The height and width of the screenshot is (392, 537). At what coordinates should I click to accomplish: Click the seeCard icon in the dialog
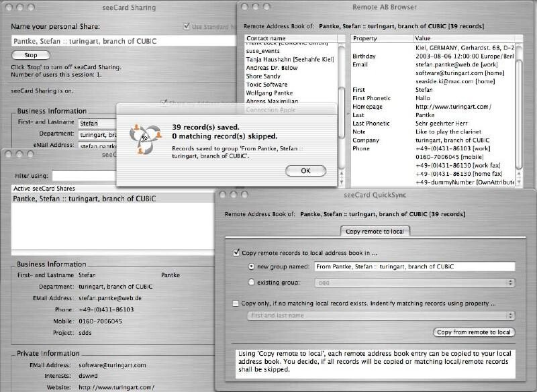click(x=146, y=139)
